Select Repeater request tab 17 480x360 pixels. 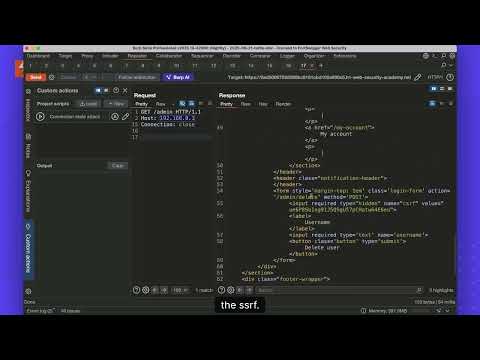pyautogui.click(x=303, y=66)
